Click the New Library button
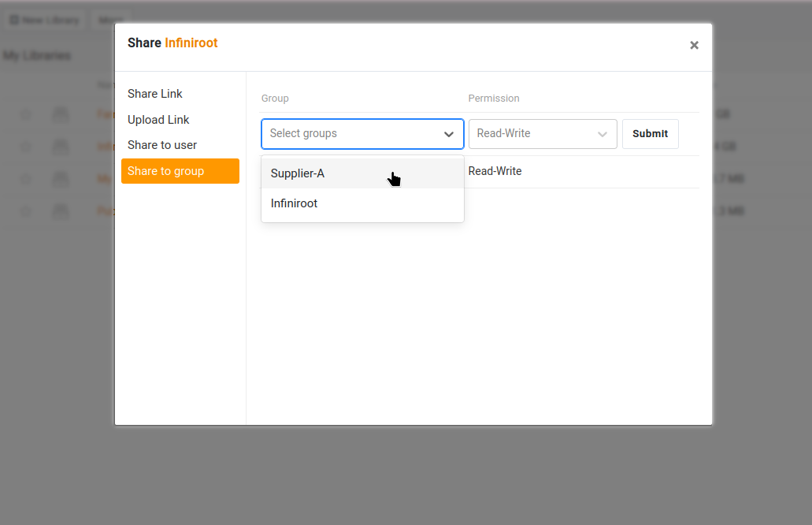 [x=45, y=20]
